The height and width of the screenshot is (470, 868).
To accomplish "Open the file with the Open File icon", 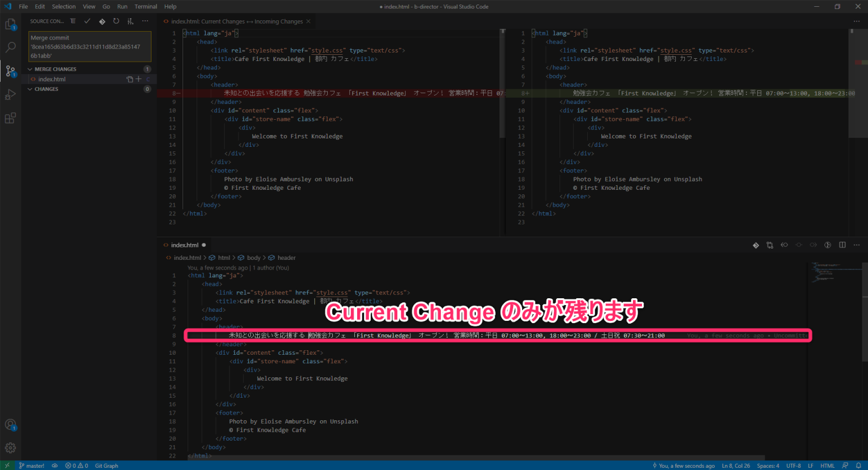I will [x=129, y=79].
